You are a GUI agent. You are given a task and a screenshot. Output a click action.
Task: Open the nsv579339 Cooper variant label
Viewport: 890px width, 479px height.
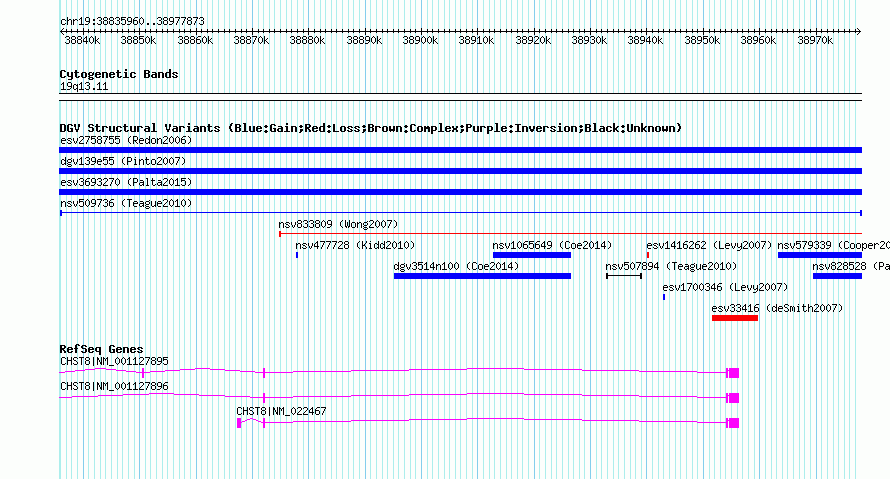(x=833, y=245)
